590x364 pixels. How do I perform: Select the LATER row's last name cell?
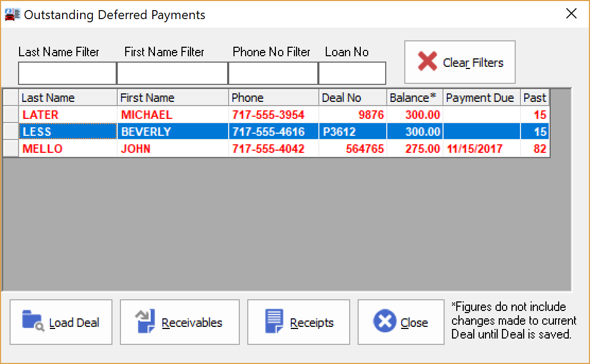[68, 115]
